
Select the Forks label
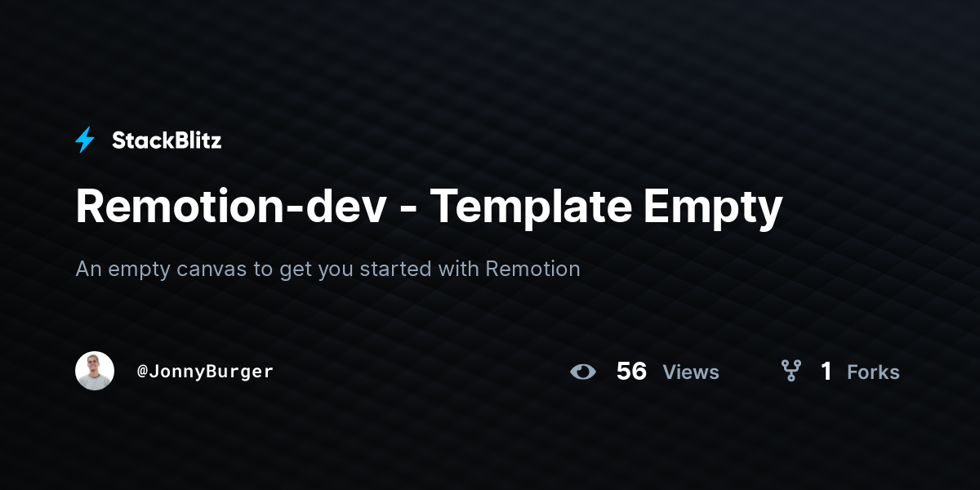point(873,372)
